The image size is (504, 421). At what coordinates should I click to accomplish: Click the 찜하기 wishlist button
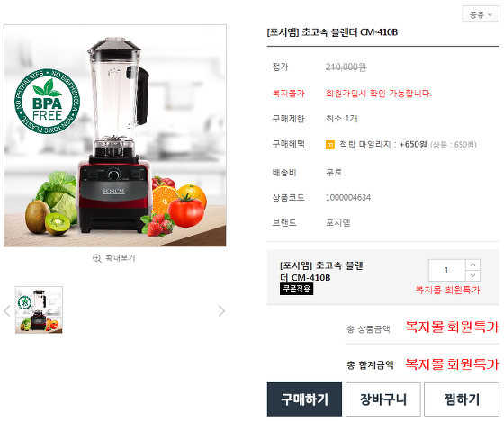(x=462, y=399)
